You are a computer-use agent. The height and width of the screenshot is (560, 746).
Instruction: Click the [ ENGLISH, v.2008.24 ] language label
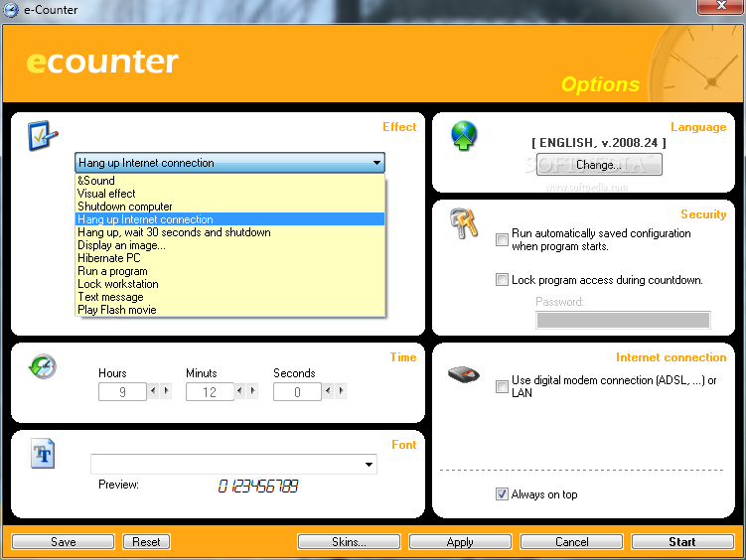point(599,143)
